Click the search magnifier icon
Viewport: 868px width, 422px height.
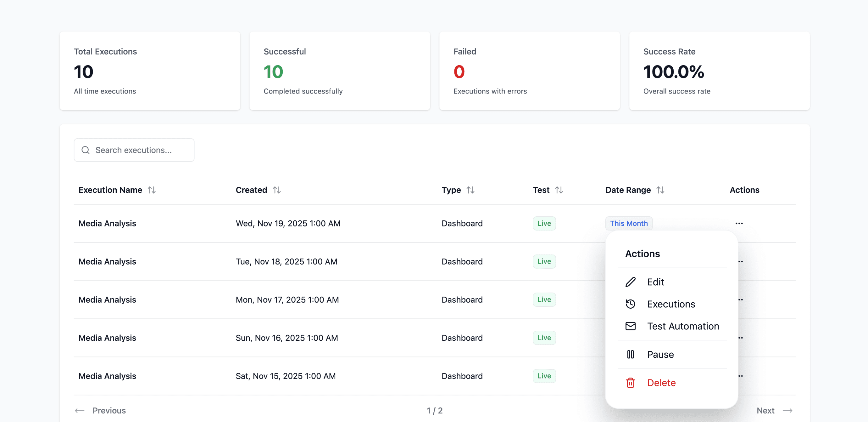coord(86,150)
